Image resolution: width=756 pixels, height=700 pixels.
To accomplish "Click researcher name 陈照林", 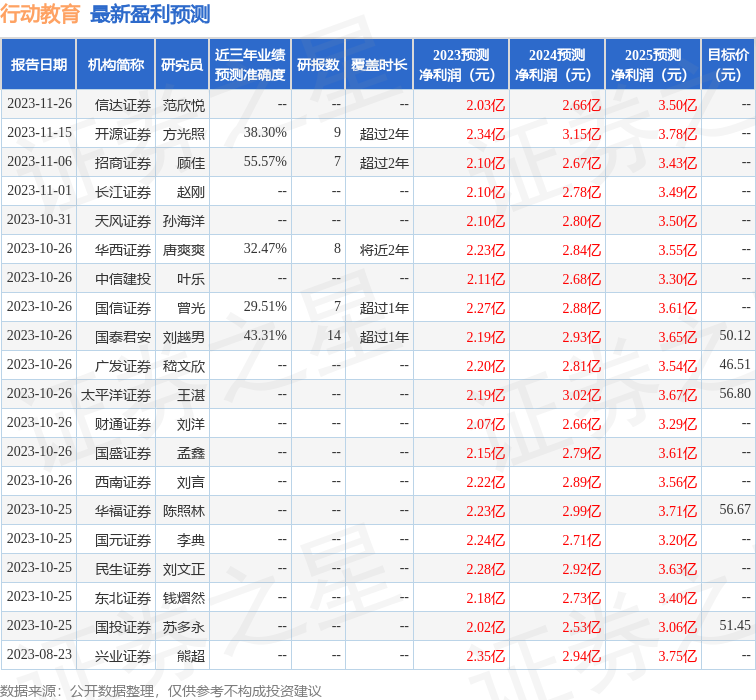I will [184, 511].
